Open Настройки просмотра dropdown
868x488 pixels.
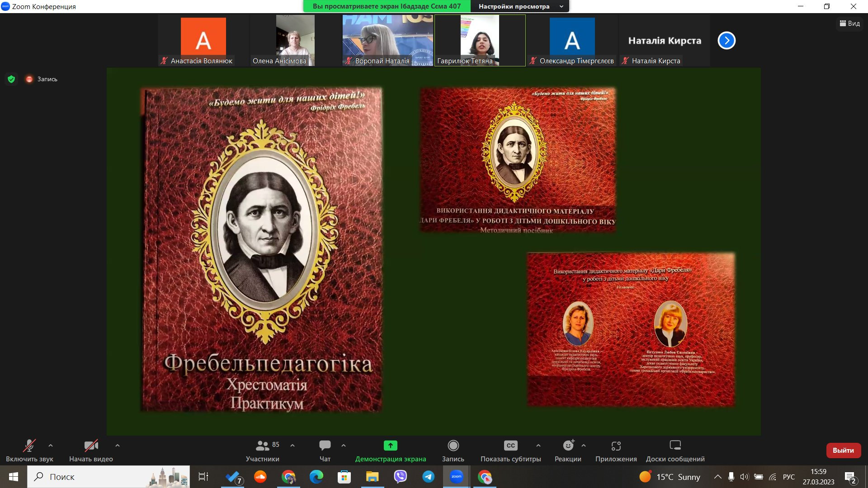click(520, 6)
